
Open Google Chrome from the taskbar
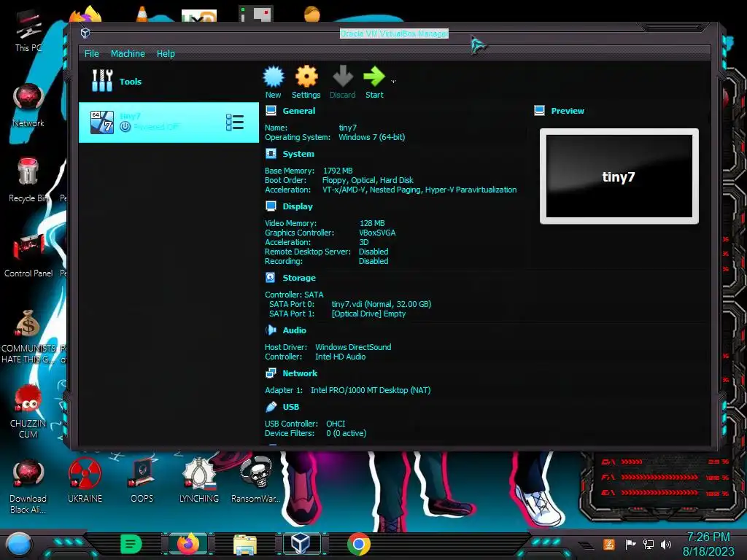359,544
